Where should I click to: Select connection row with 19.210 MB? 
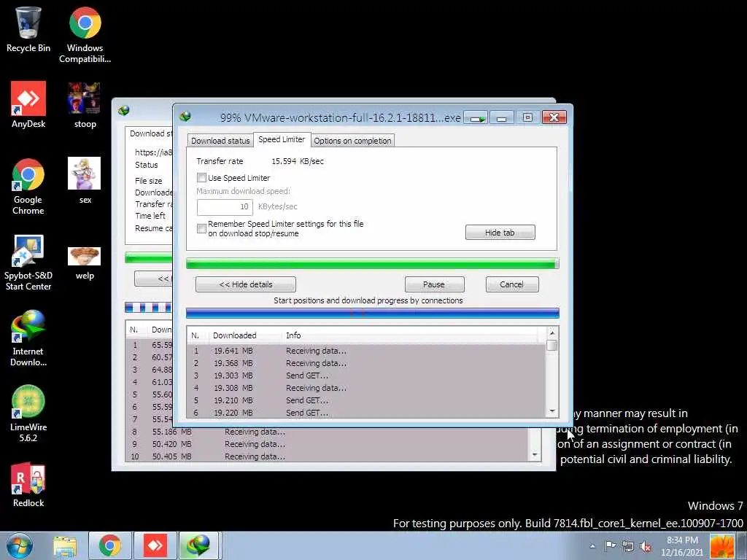366,400
